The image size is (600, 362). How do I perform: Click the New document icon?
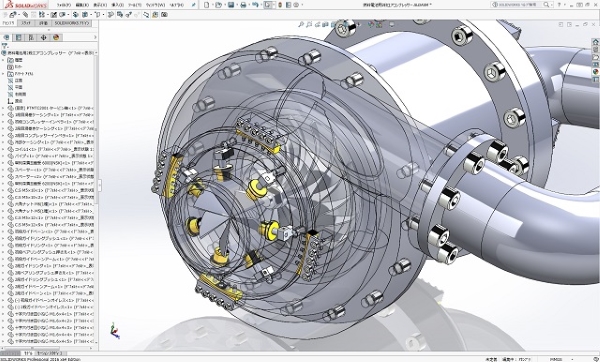[207, 5]
